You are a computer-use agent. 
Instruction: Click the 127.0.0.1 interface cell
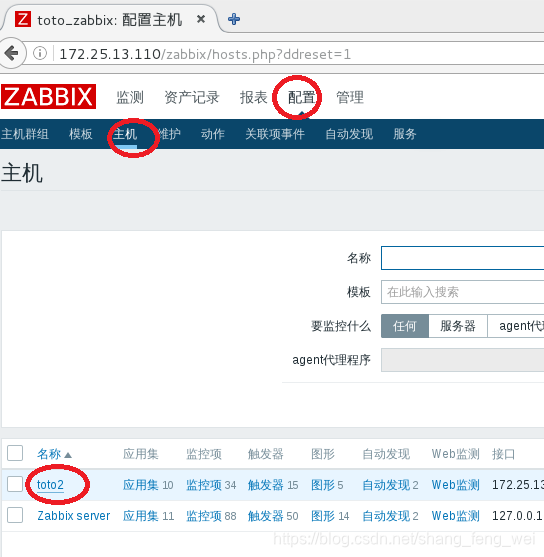pyautogui.click(x=517, y=516)
